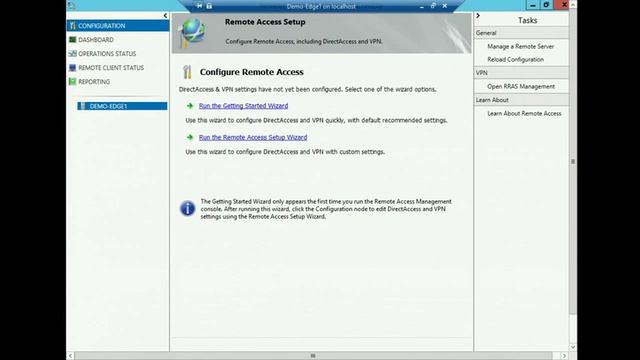
Task: Click green arrow beside Getting Started Wizard
Action: [x=190, y=106]
